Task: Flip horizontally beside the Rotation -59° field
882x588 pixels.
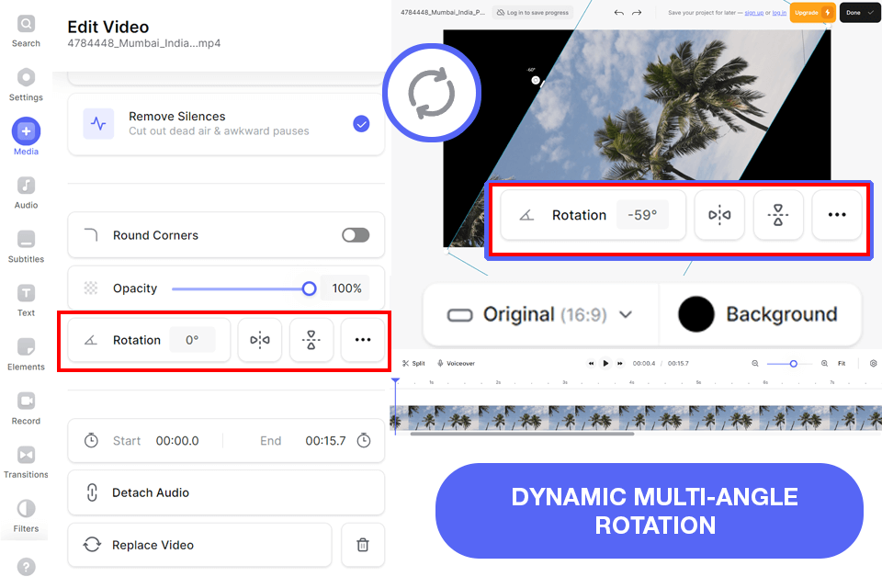Action: coord(719,214)
